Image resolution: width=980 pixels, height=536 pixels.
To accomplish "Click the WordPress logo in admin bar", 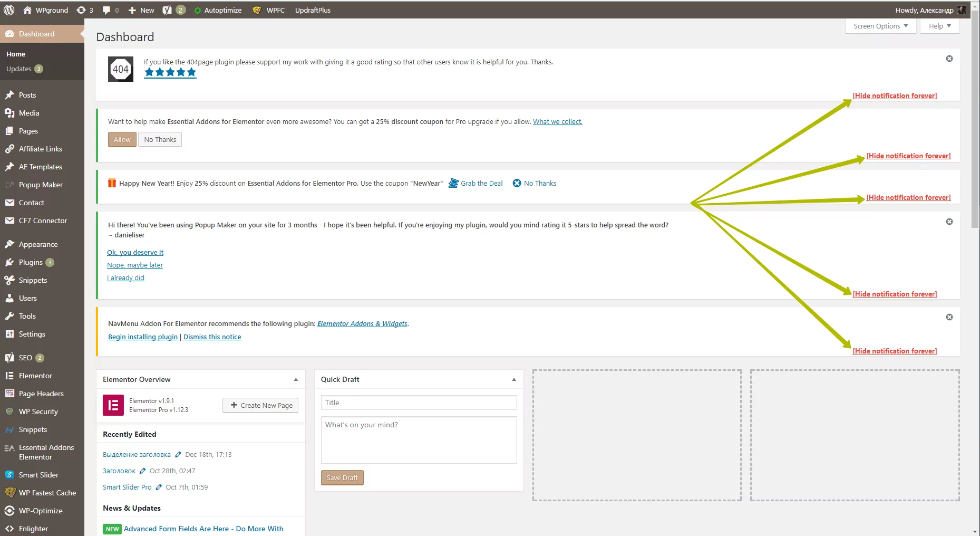I will [9, 10].
